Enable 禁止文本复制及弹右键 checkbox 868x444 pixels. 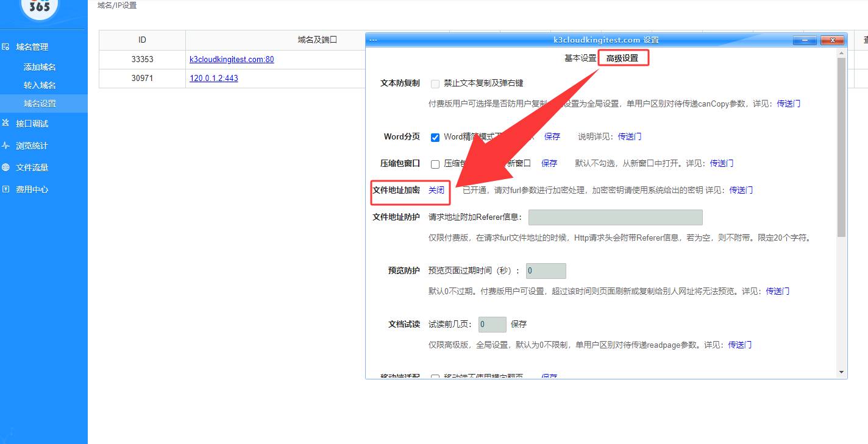coord(435,83)
